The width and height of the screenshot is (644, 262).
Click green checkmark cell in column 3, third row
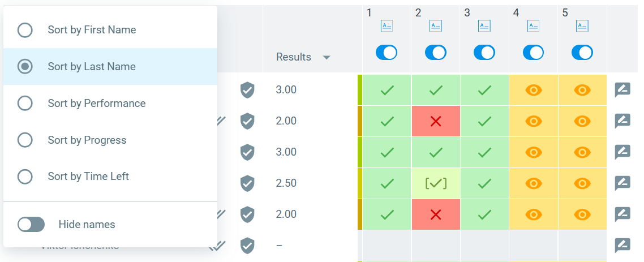[x=484, y=152]
